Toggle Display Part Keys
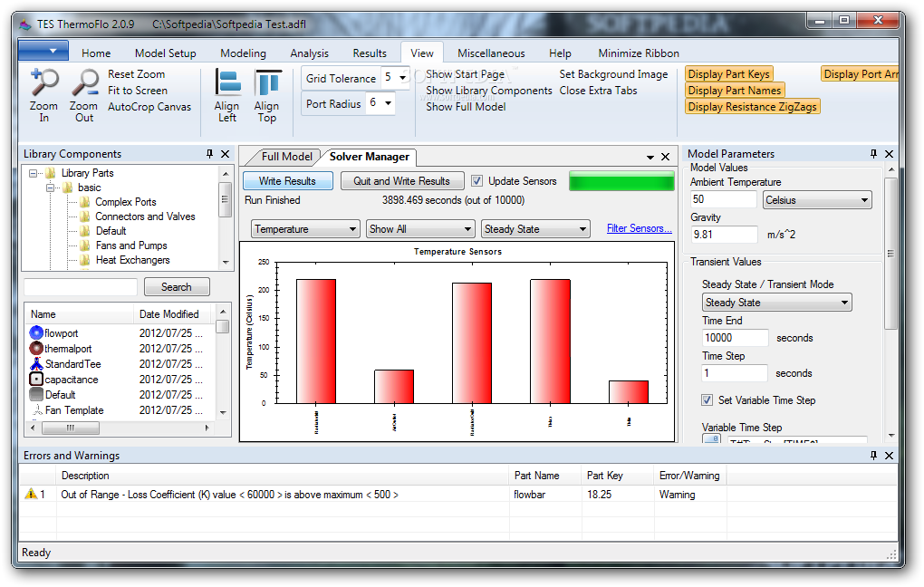Image resolution: width=924 pixels, height=587 pixels. (729, 73)
